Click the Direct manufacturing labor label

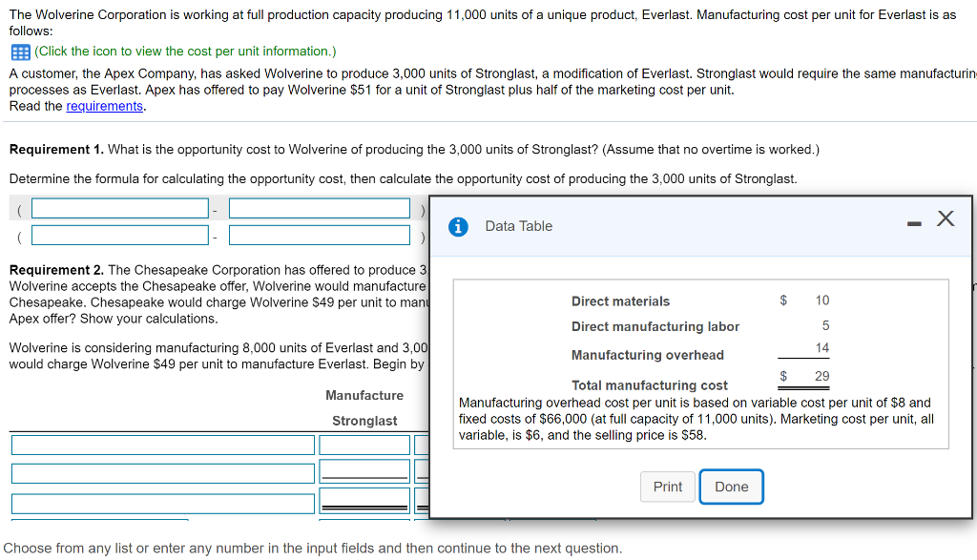point(655,327)
